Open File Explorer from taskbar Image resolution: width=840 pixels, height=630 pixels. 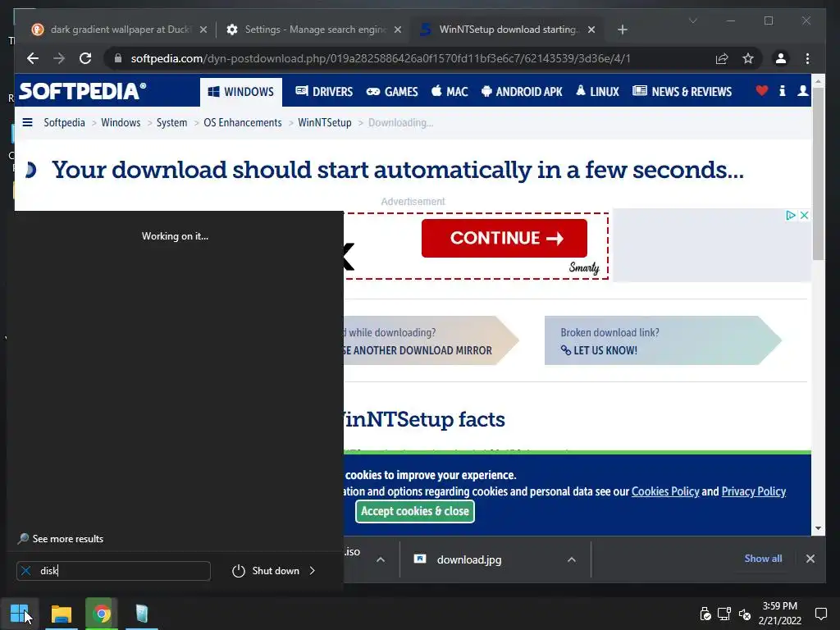(x=61, y=614)
